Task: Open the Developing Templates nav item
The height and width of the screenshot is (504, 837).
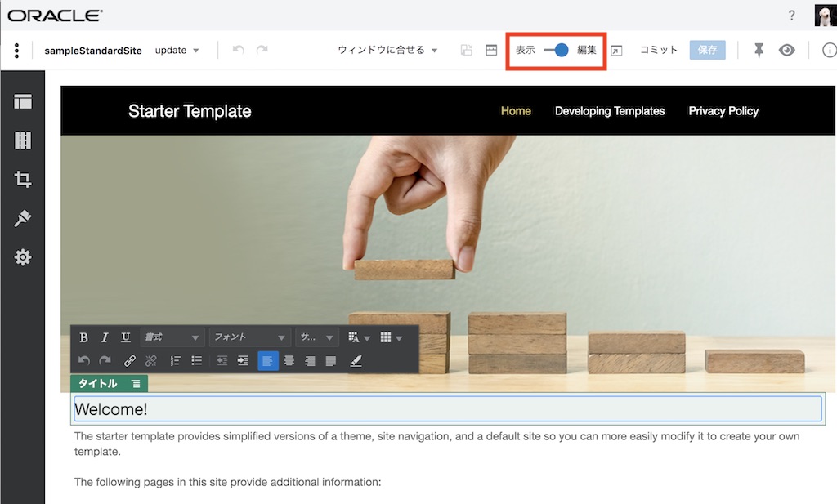Action: (x=610, y=111)
